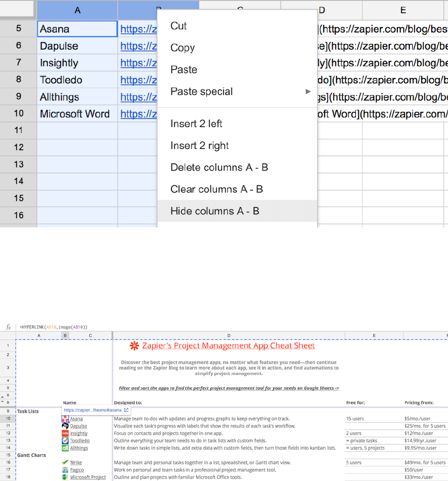Select Insert 2 right menu entry
Screen dimensions: 448x481
click(x=237, y=145)
